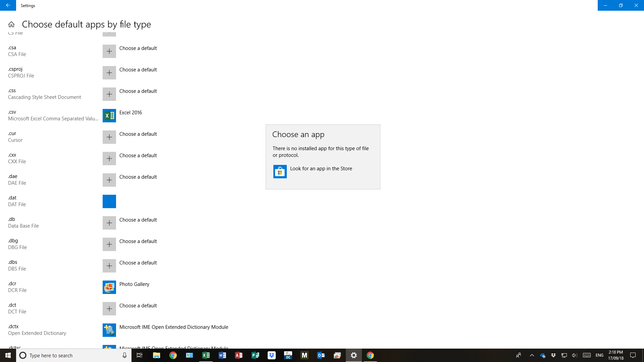Click the Excel 2016 icon for .csv
This screenshot has width=644, height=362.
click(x=109, y=116)
